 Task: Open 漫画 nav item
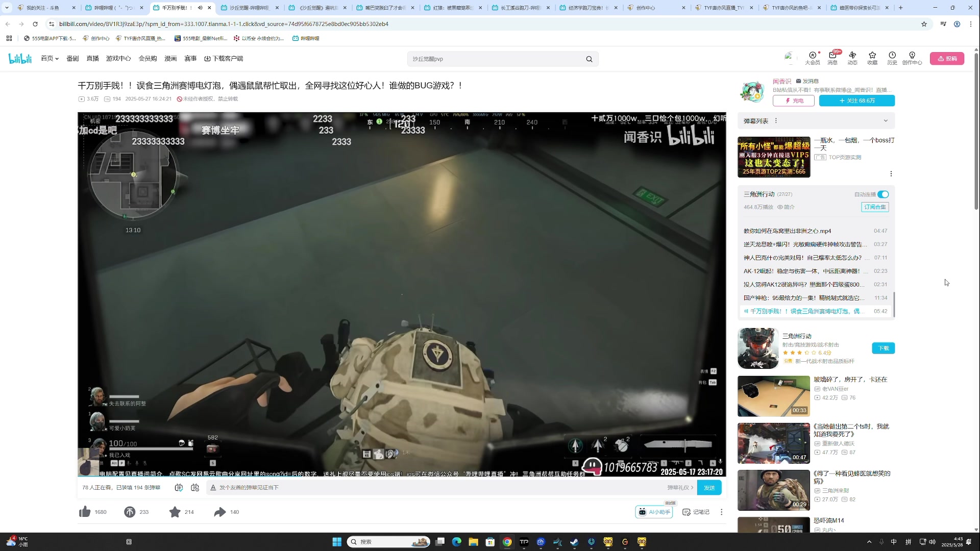click(170, 59)
